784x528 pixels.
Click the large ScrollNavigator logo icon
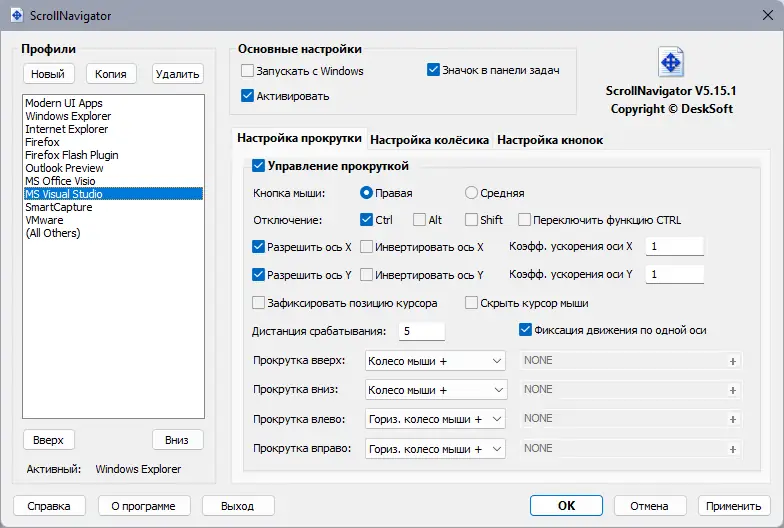pyautogui.click(x=670, y=62)
